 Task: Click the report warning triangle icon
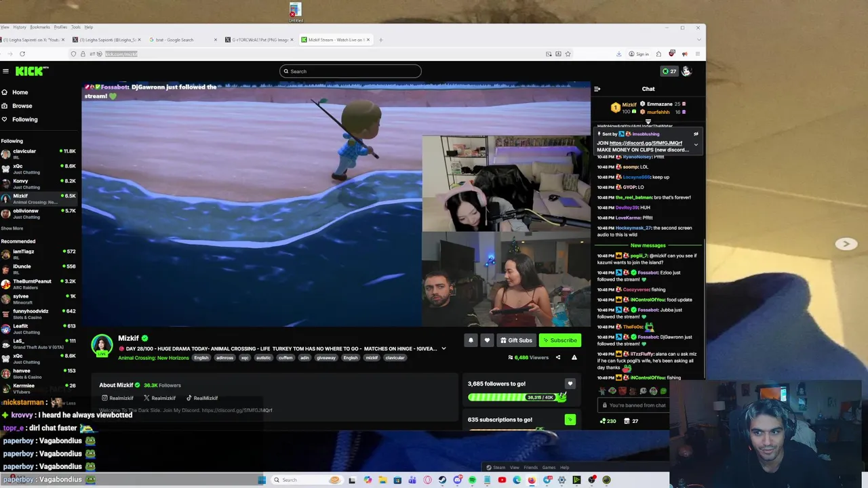point(574,357)
